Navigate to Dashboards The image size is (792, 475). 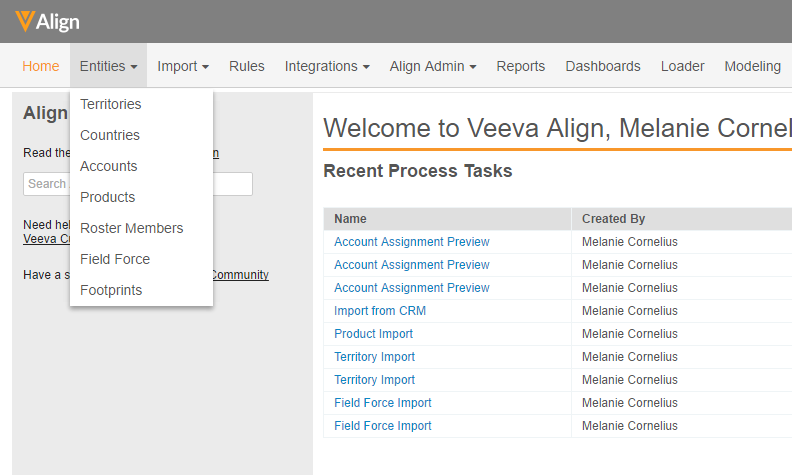(x=603, y=66)
